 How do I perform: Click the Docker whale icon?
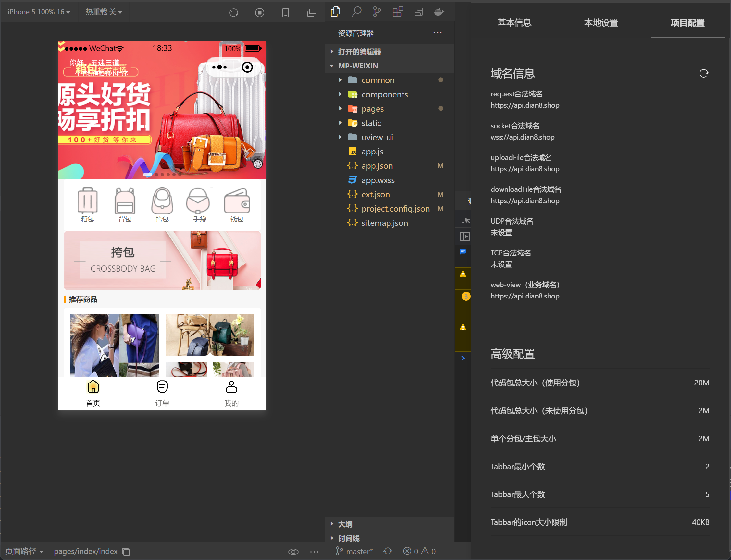point(439,12)
